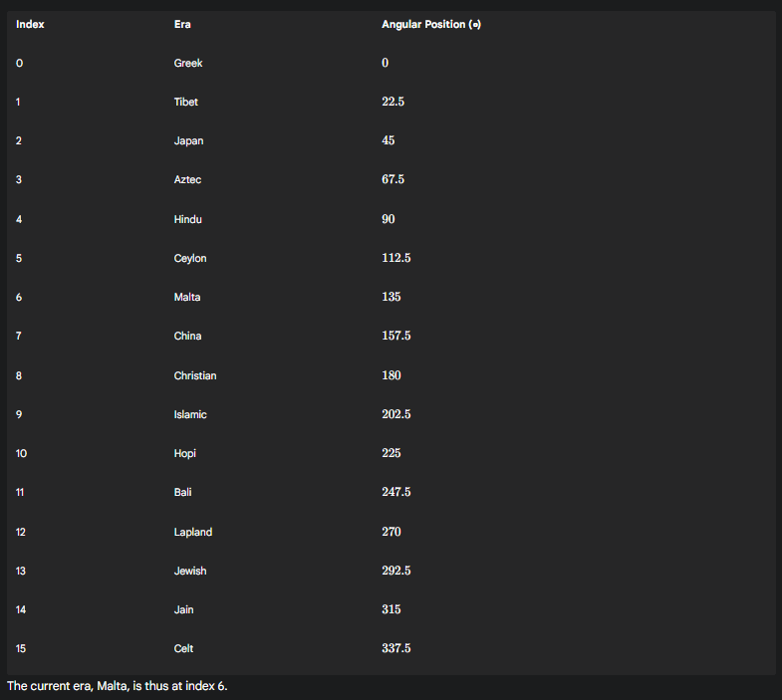Click the Aztec entry in table
The image size is (782, 700).
coord(187,180)
